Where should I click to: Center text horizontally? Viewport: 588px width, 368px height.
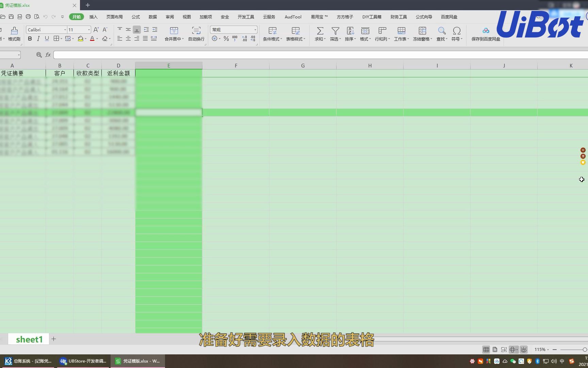pyautogui.click(x=128, y=39)
